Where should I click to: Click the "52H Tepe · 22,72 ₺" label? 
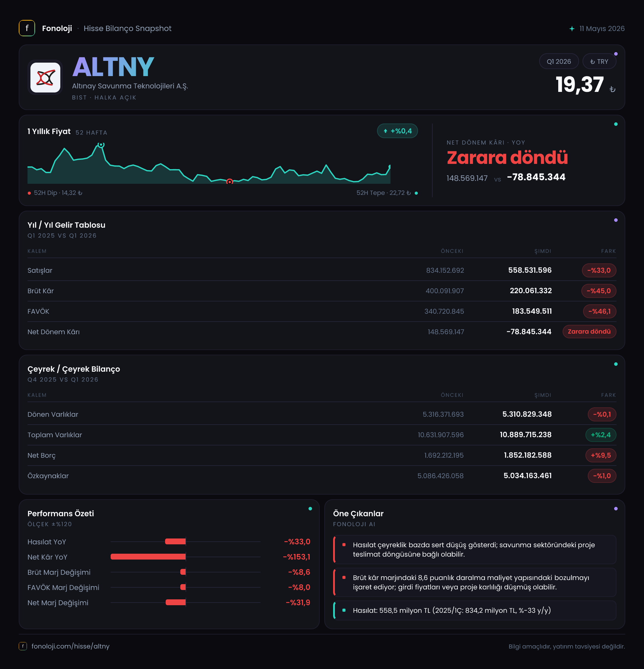click(383, 193)
